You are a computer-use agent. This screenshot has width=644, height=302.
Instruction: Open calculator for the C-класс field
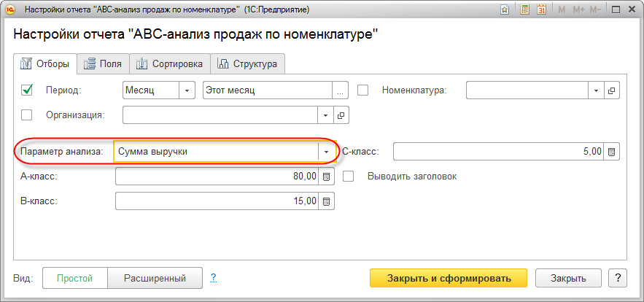613,152
